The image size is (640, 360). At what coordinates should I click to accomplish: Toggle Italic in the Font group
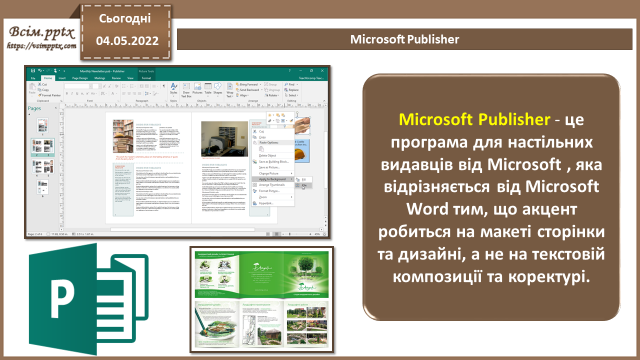pyautogui.click(x=72, y=94)
